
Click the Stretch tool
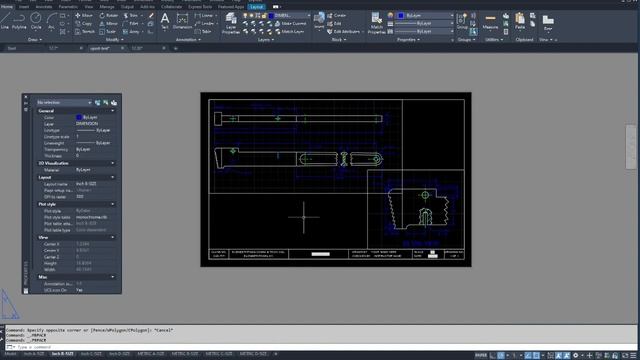point(84,31)
